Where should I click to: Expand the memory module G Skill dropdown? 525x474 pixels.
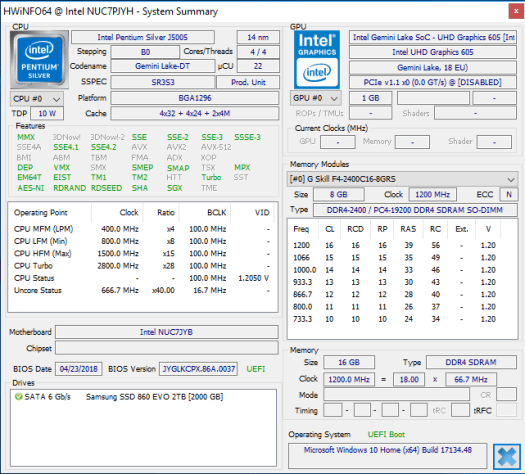click(402, 179)
